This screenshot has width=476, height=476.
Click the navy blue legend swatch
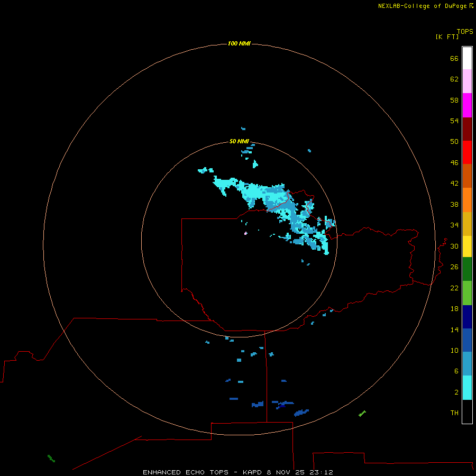467,317
